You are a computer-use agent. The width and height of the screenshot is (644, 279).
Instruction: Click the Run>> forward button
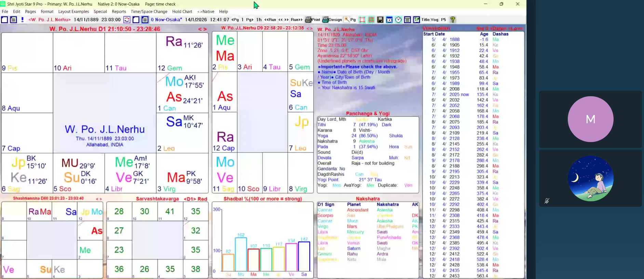tap(296, 20)
